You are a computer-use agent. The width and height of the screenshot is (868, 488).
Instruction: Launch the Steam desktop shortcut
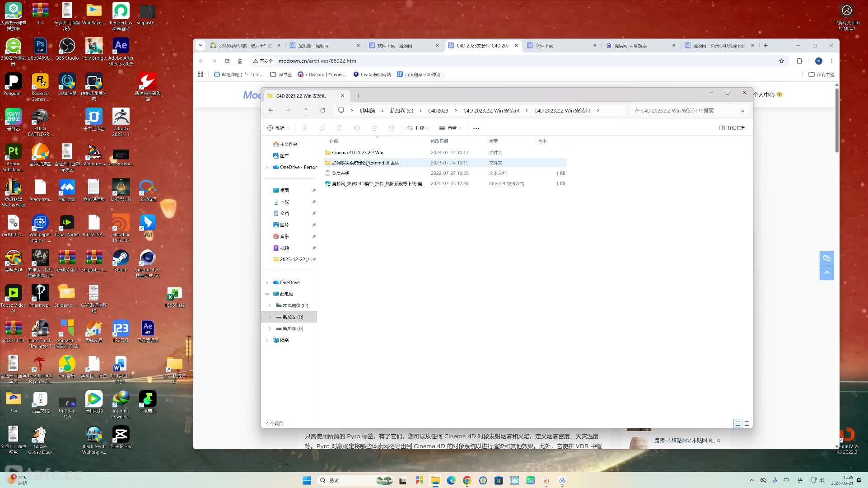coord(121,261)
